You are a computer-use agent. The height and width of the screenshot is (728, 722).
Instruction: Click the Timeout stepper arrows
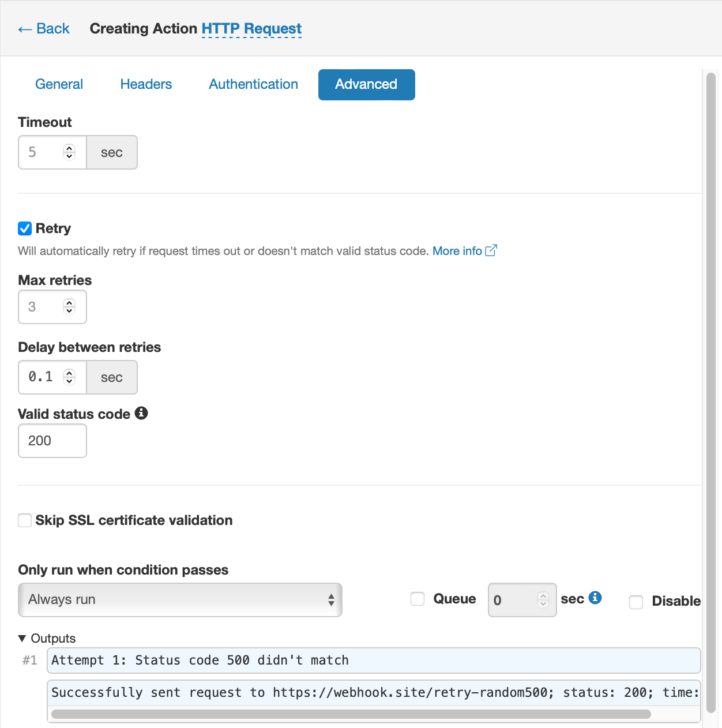[x=69, y=152]
